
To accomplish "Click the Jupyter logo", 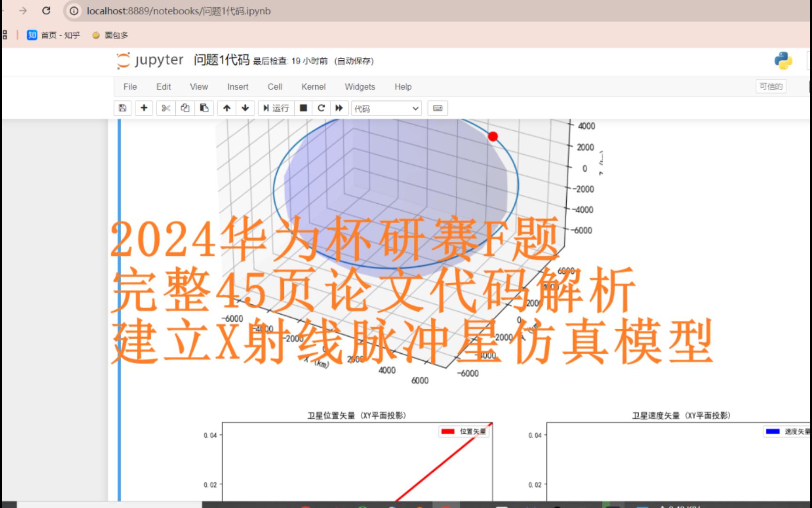I will pos(150,60).
